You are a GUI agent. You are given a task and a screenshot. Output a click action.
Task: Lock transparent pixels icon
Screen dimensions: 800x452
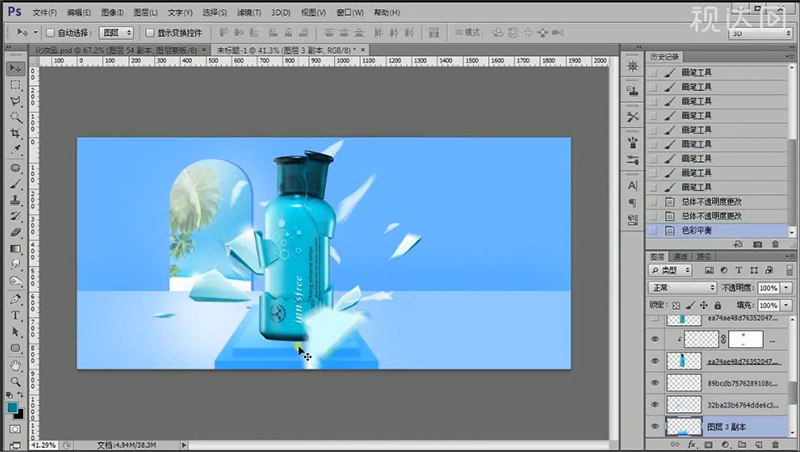point(676,306)
